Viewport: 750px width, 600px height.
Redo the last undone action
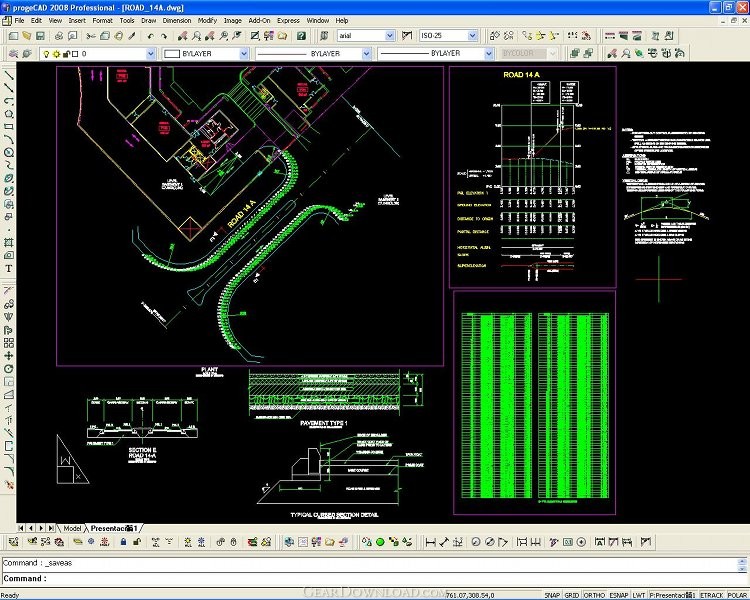click(x=164, y=36)
